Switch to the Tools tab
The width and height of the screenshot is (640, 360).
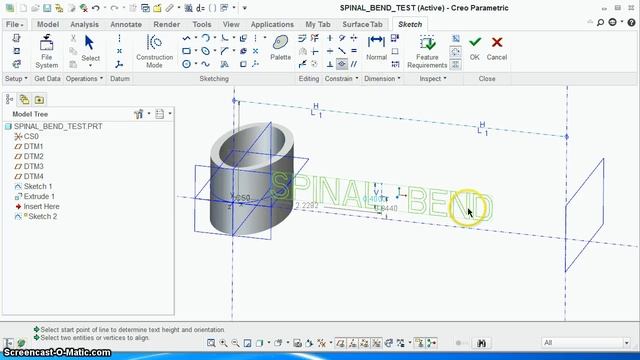point(202,24)
